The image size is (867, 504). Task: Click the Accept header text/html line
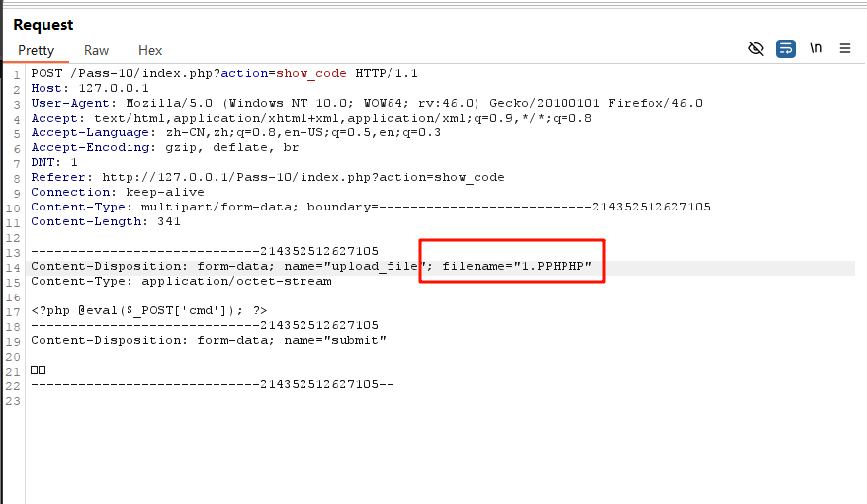click(x=311, y=119)
